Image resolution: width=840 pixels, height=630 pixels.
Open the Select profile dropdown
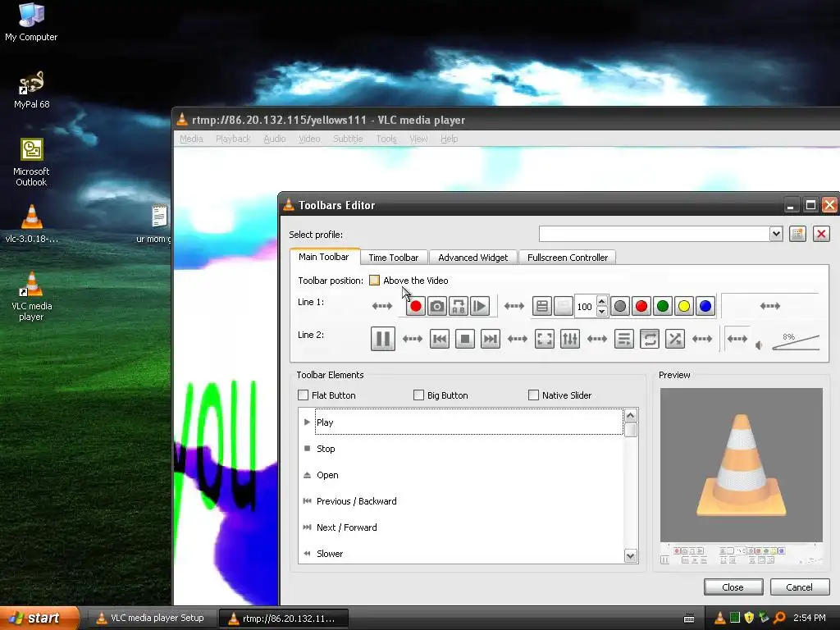point(776,234)
